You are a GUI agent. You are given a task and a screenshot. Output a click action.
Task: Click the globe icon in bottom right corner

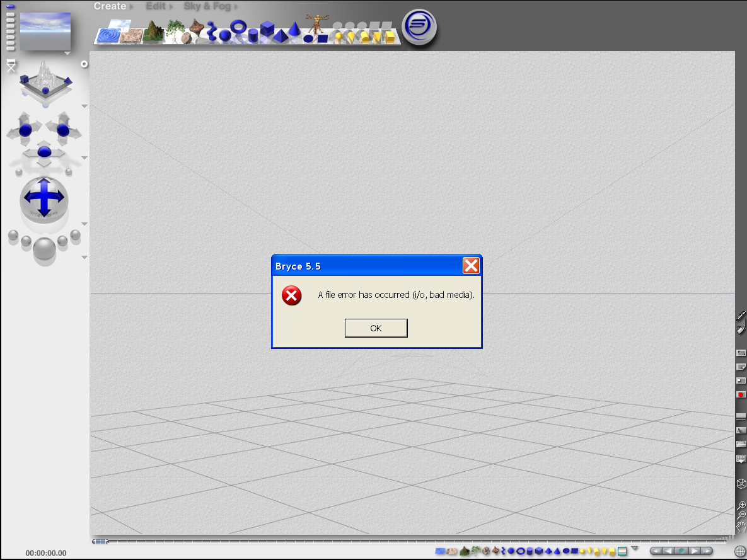[740, 551]
